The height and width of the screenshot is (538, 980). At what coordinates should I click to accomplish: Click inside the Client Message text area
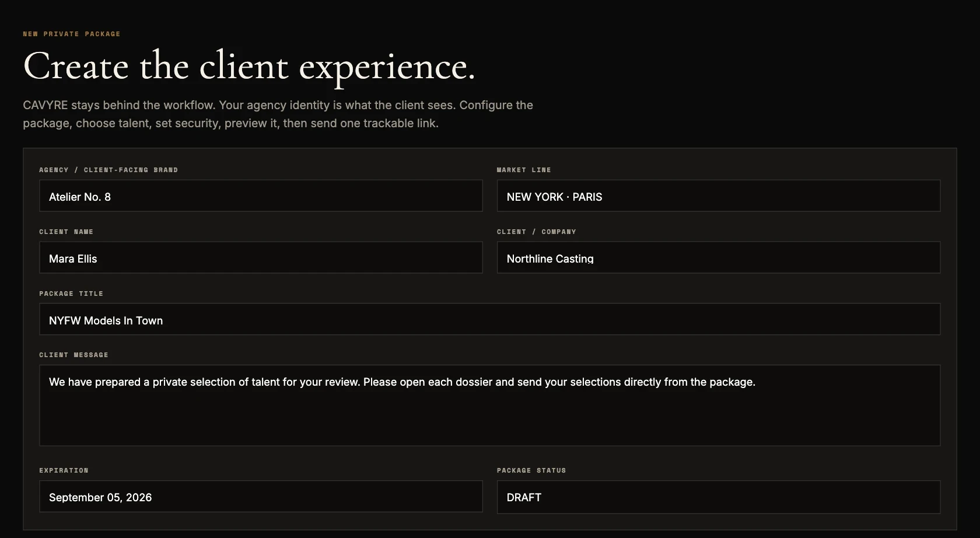[x=489, y=406]
